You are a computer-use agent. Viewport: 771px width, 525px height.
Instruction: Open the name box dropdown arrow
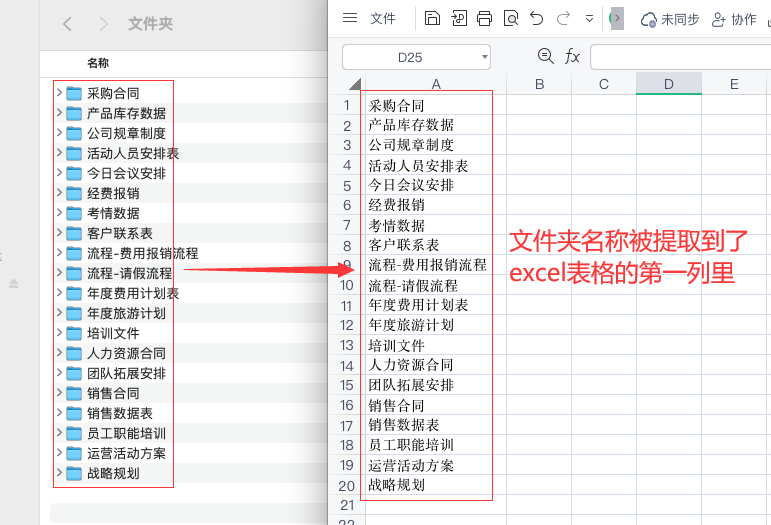(484, 57)
